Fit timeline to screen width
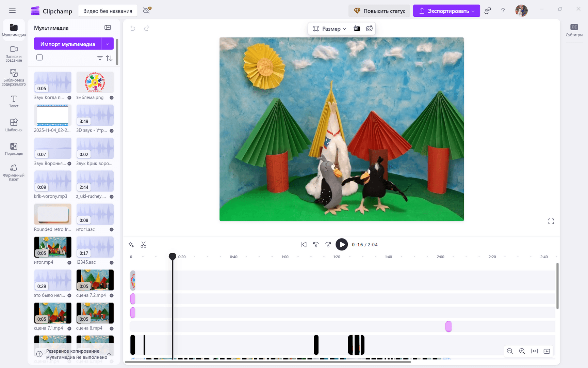This screenshot has height=368, width=588. pos(535,351)
